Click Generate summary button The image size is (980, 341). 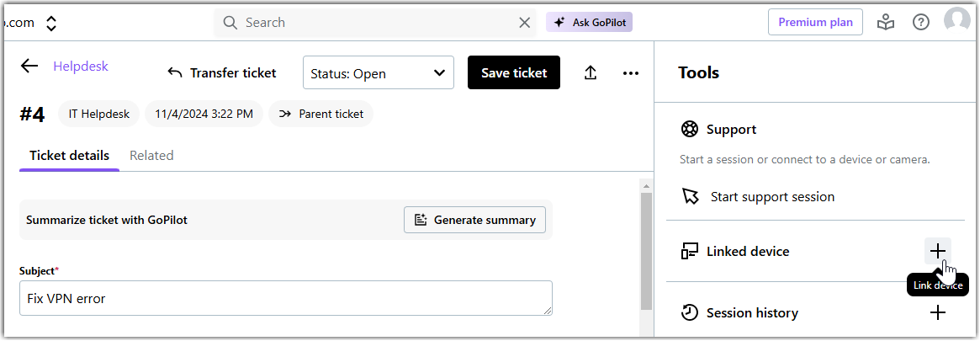pyautogui.click(x=474, y=220)
